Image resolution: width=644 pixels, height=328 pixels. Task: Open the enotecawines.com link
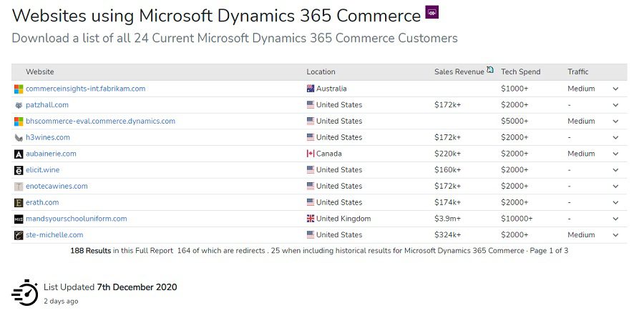click(57, 186)
